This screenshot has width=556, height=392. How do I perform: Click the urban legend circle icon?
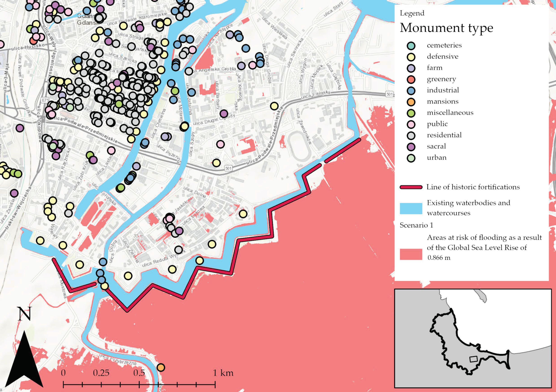[411, 158]
